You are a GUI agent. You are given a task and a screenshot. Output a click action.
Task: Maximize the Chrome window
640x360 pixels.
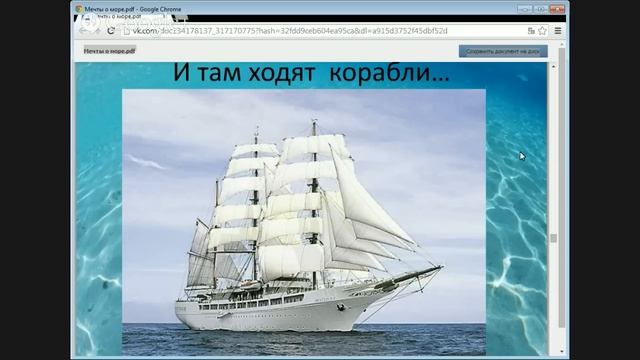(540, 9)
